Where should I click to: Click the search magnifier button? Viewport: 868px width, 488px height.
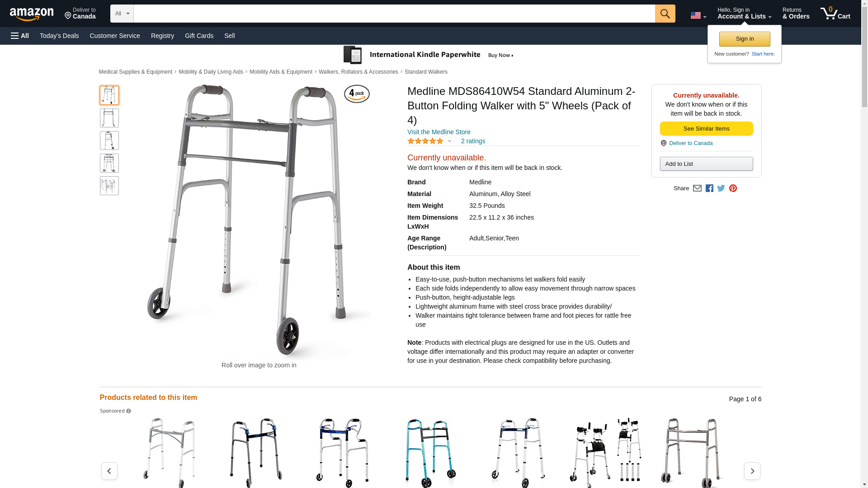(665, 14)
